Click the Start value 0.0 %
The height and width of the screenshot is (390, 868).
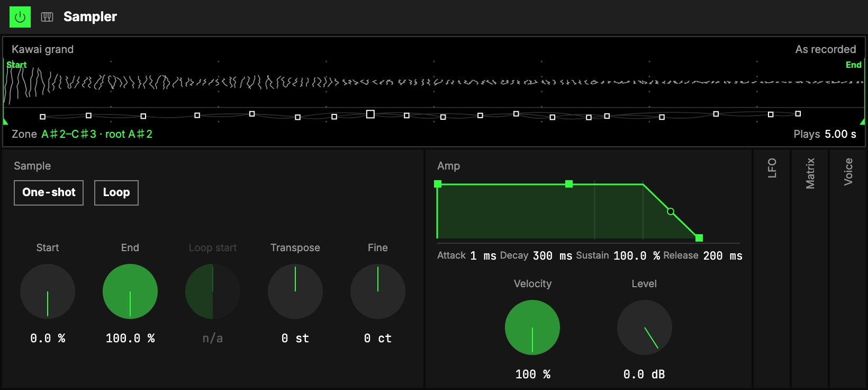(48, 338)
